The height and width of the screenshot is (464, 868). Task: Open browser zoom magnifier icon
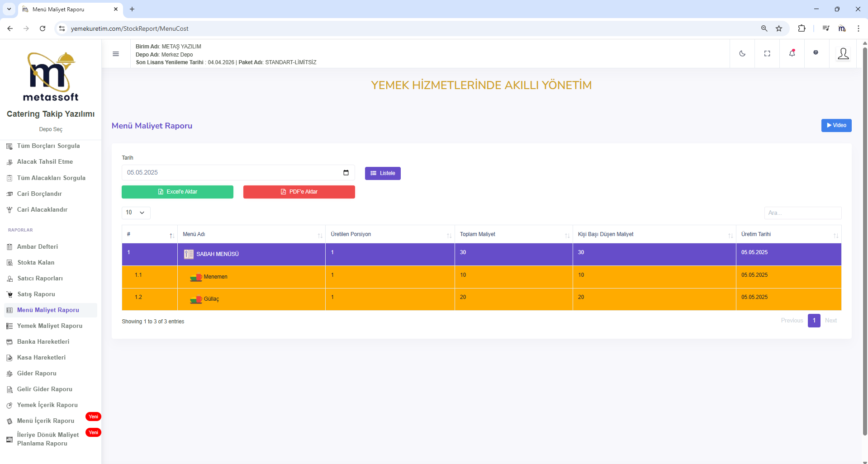coord(764,28)
